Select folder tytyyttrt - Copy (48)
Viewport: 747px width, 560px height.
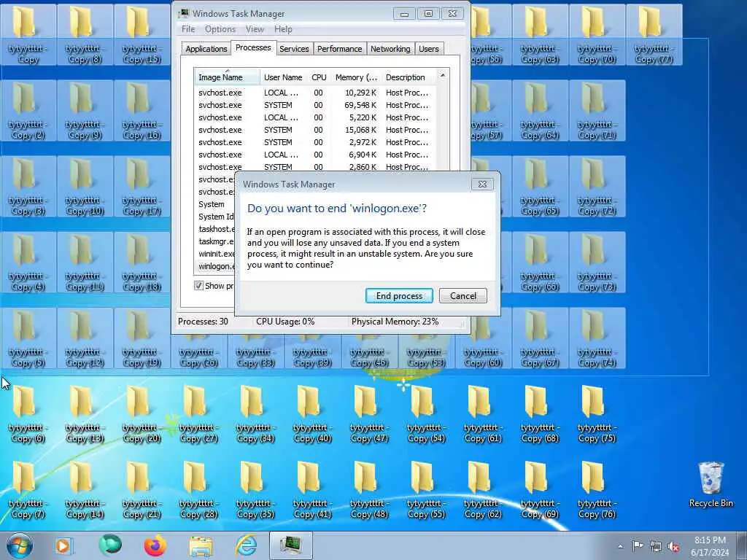pos(369,491)
